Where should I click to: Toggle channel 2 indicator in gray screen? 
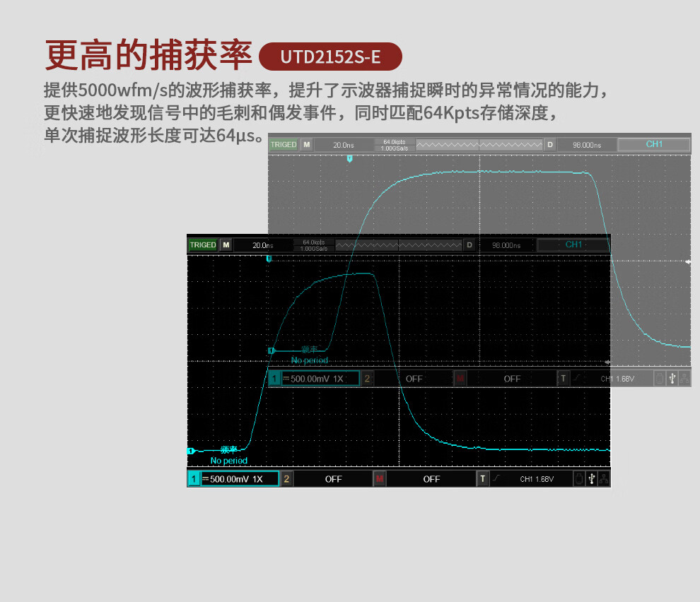click(x=367, y=379)
